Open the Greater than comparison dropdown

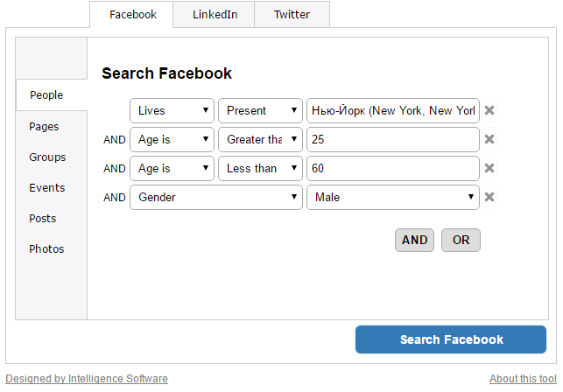point(260,139)
